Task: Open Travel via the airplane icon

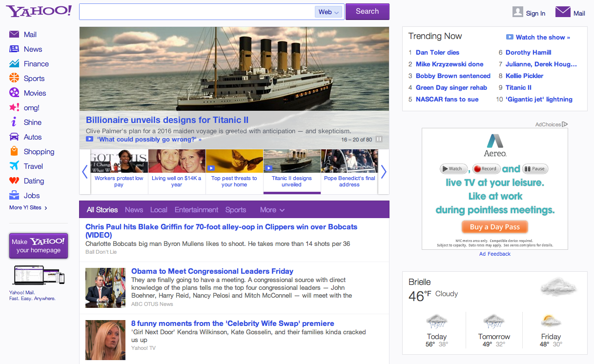Action: pyautogui.click(x=14, y=166)
